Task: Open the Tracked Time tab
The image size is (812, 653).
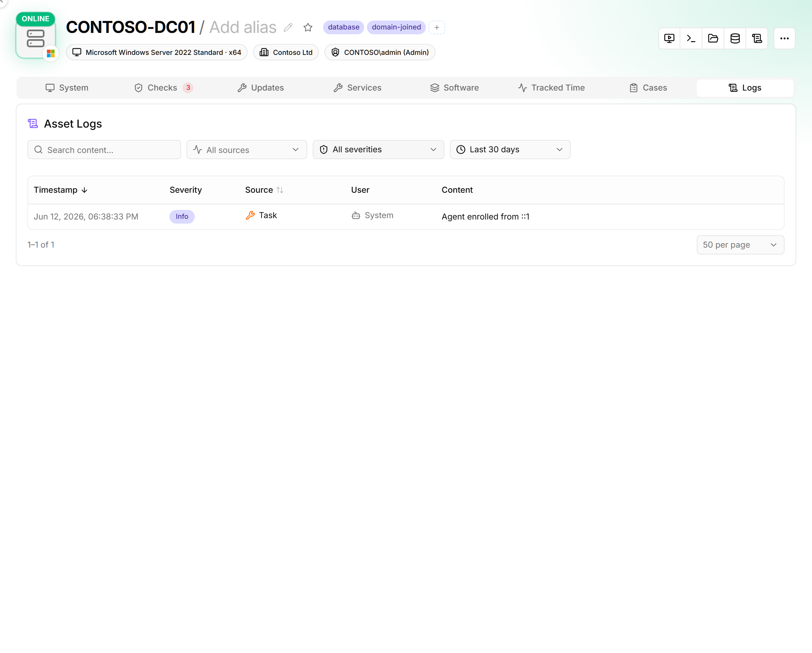Action: point(551,88)
